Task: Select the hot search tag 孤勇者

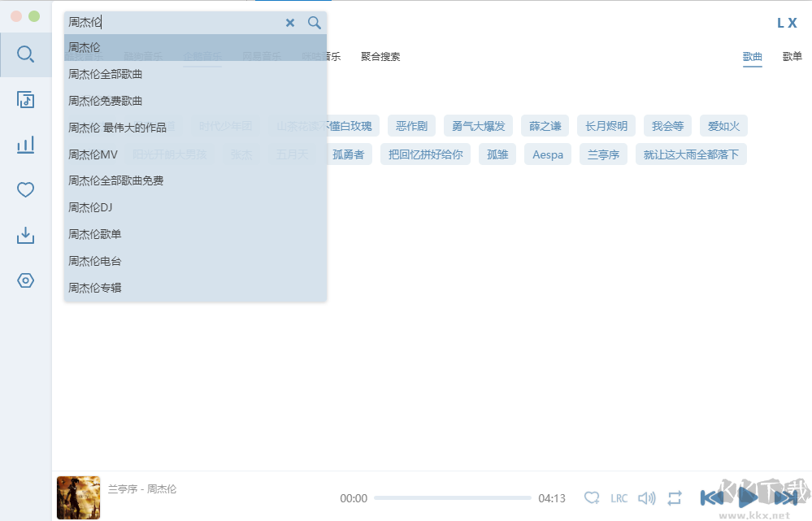Action: [x=349, y=154]
